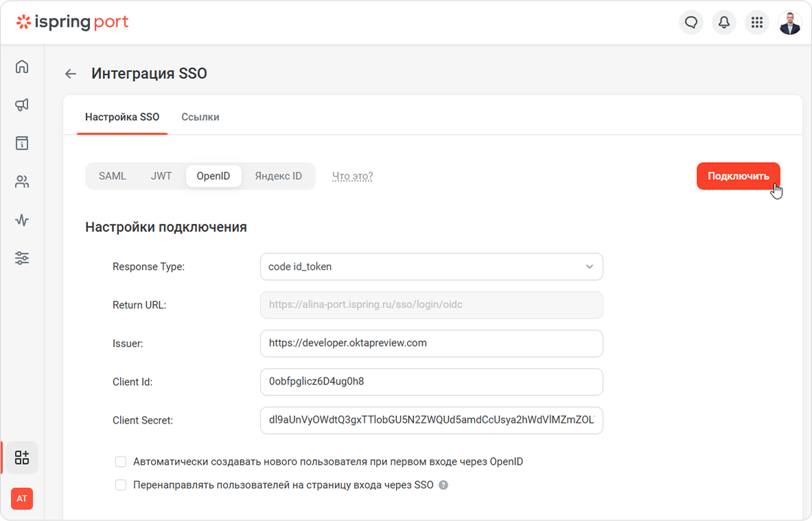Enable redirect users to SSO login checkbox

(x=121, y=485)
